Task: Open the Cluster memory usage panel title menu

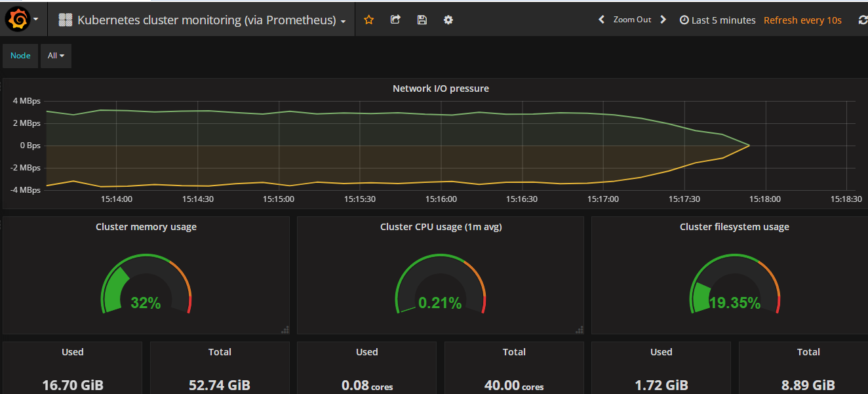Action: [146, 227]
